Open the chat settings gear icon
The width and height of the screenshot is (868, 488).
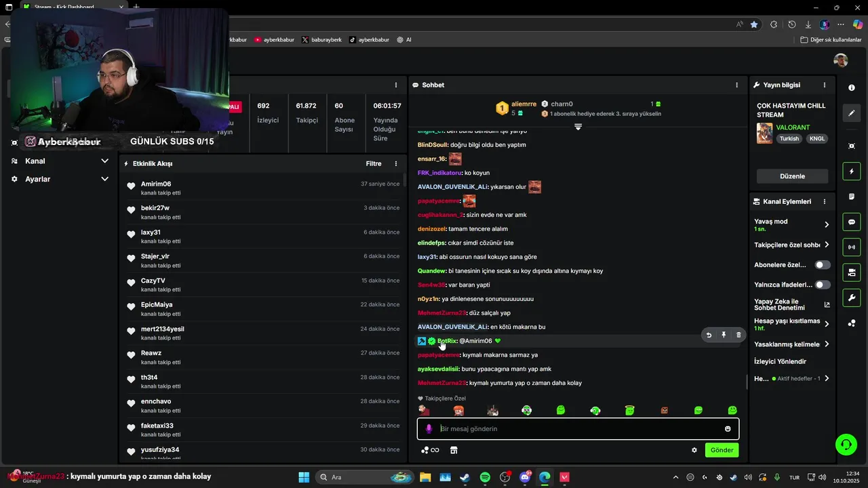[694, 450]
